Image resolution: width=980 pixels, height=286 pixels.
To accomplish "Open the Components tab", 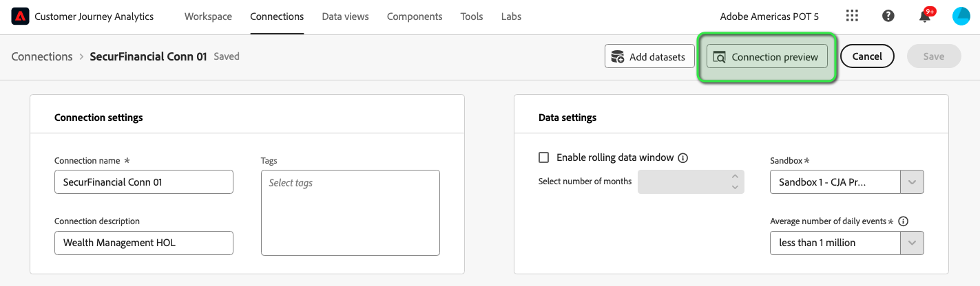I will (415, 16).
